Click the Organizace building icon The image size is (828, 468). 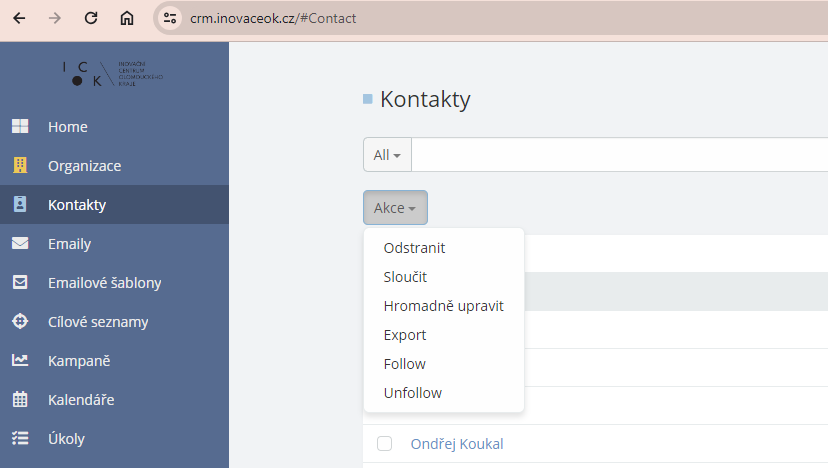point(19,166)
